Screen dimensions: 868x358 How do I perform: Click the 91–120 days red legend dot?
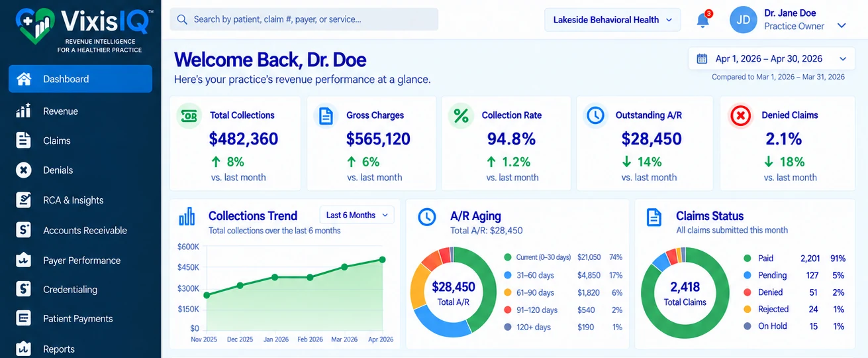(x=508, y=310)
